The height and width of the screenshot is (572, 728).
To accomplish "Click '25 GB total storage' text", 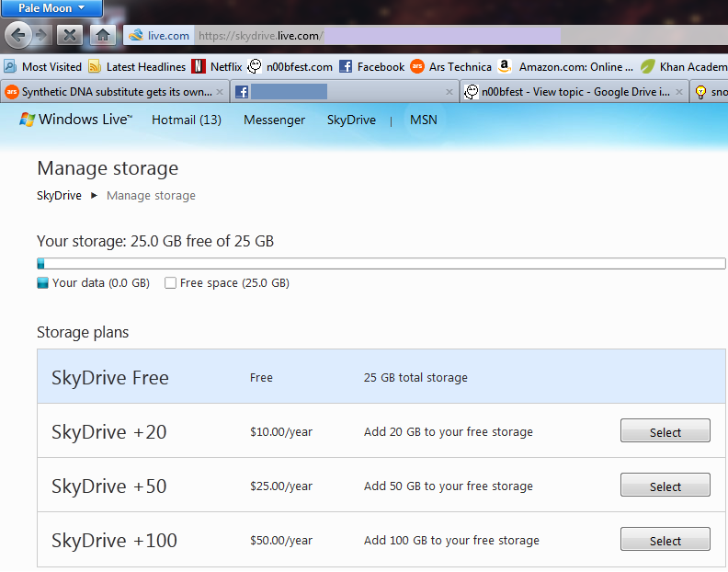I will [415, 377].
